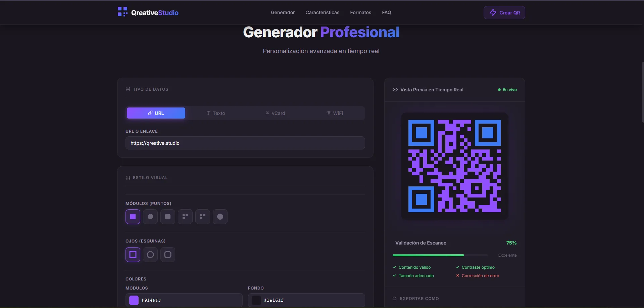Click the Tamaño adecuado check item
This screenshot has width=644, height=308.
(x=413, y=276)
